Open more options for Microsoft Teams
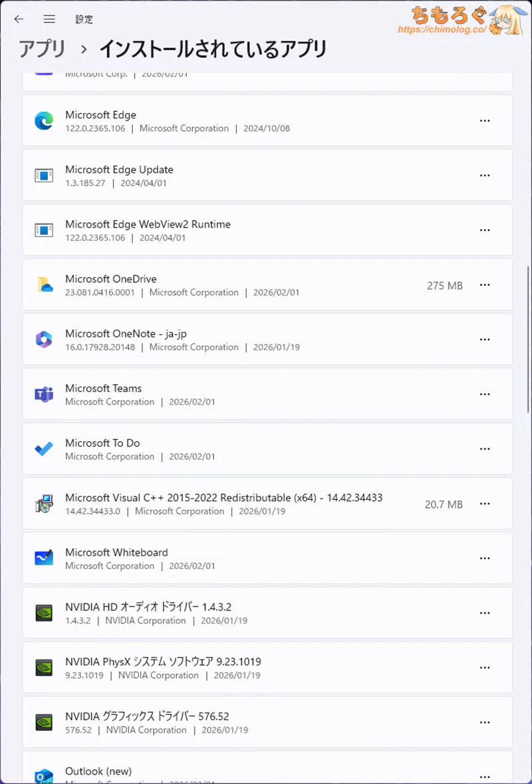Viewport: 532px width, 784px height. point(485,394)
